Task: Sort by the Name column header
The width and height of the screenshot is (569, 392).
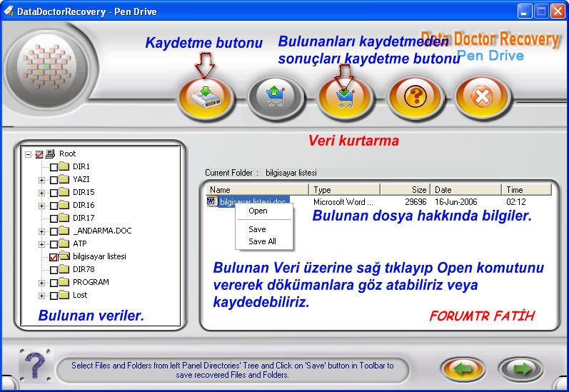Action: coord(257,189)
